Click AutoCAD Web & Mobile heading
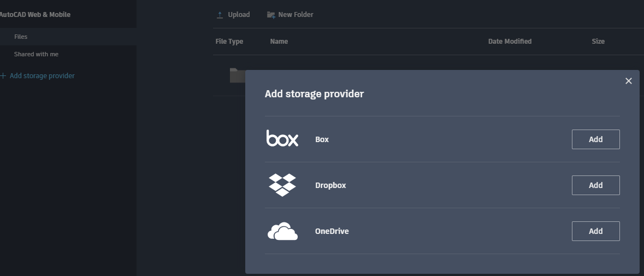 click(35, 15)
